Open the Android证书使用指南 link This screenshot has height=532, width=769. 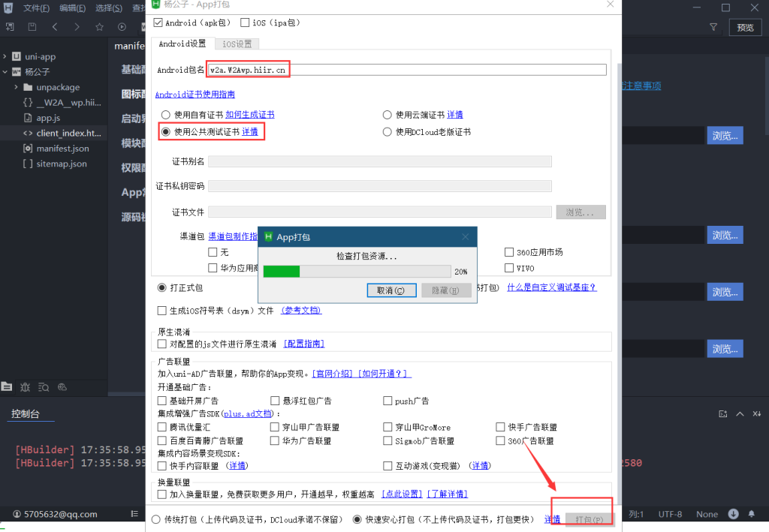pyautogui.click(x=195, y=94)
